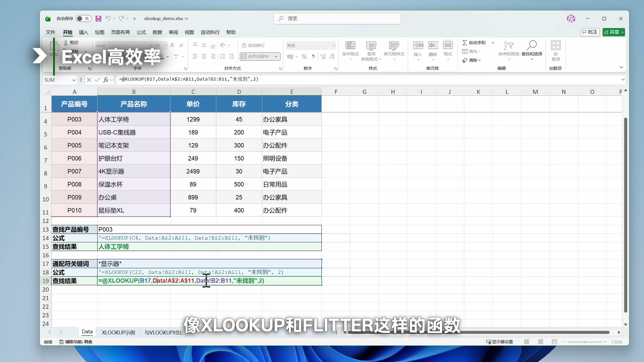Open Format as Table (套用表格格式)
Image resolution: width=644 pixels, height=362 pixels.
[x=371, y=50]
